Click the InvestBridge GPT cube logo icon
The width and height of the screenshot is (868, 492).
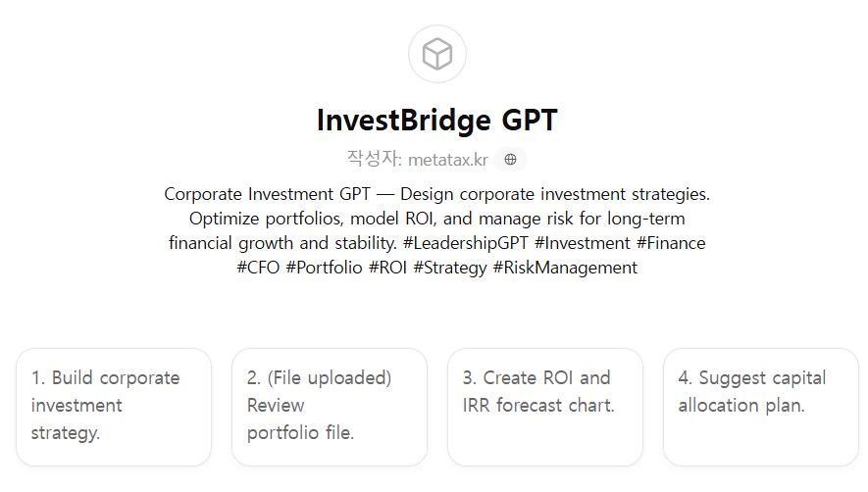tap(436, 54)
